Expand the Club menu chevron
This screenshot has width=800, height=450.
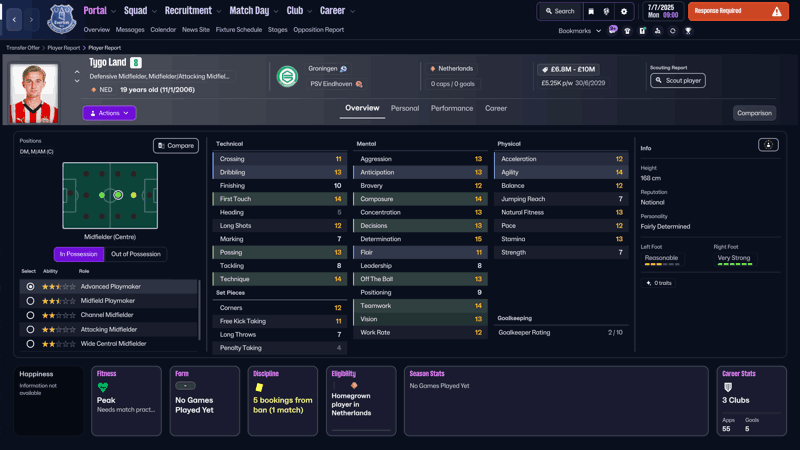click(x=310, y=11)
